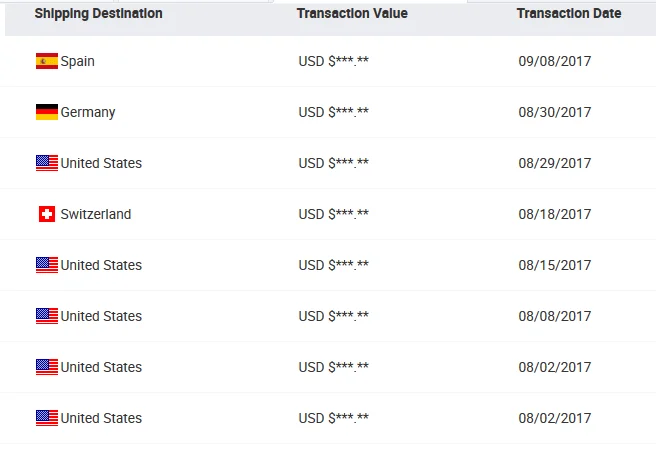
Task: Select the Germany destination text
Action: coord(88,112)
